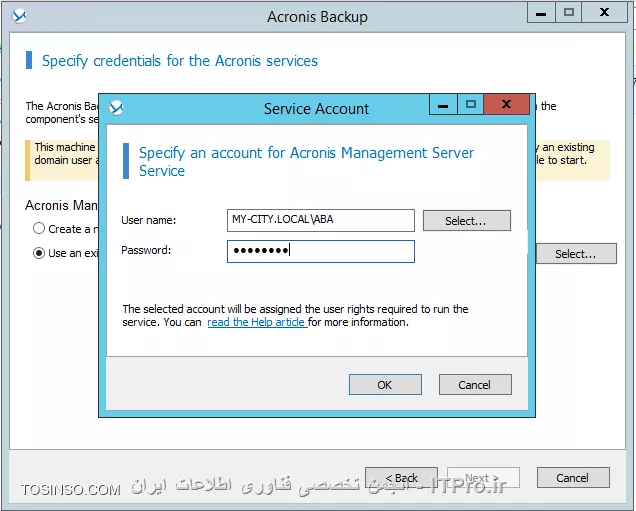Close the Acronis Backup window
The height and width of the screenshot is (511, 636).
pos(604,13)
